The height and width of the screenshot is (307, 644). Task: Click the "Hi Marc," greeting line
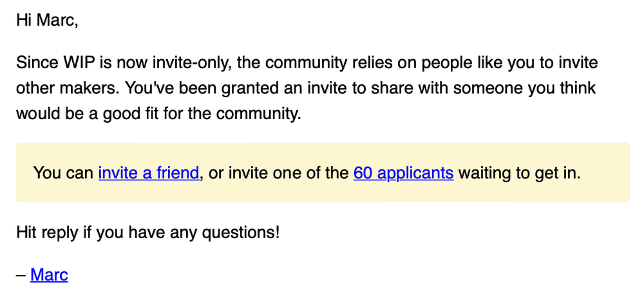47,20
